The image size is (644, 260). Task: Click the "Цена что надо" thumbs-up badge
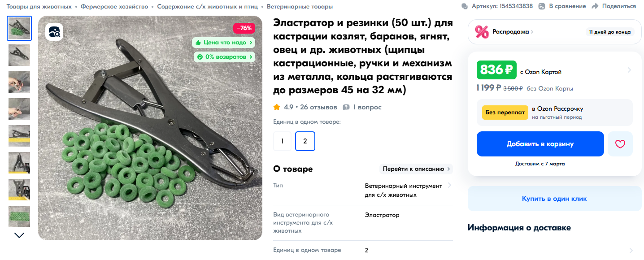(224, 43)
